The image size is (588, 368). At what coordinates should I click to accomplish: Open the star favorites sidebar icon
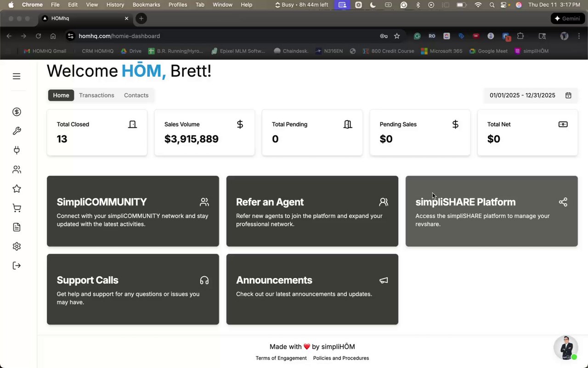coord(17,189)
